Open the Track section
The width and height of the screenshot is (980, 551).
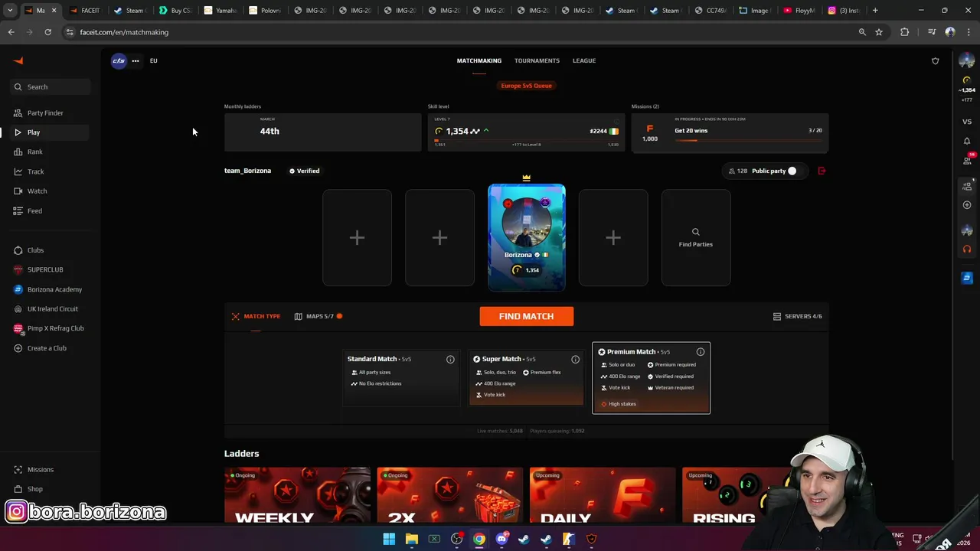[35, 171]
